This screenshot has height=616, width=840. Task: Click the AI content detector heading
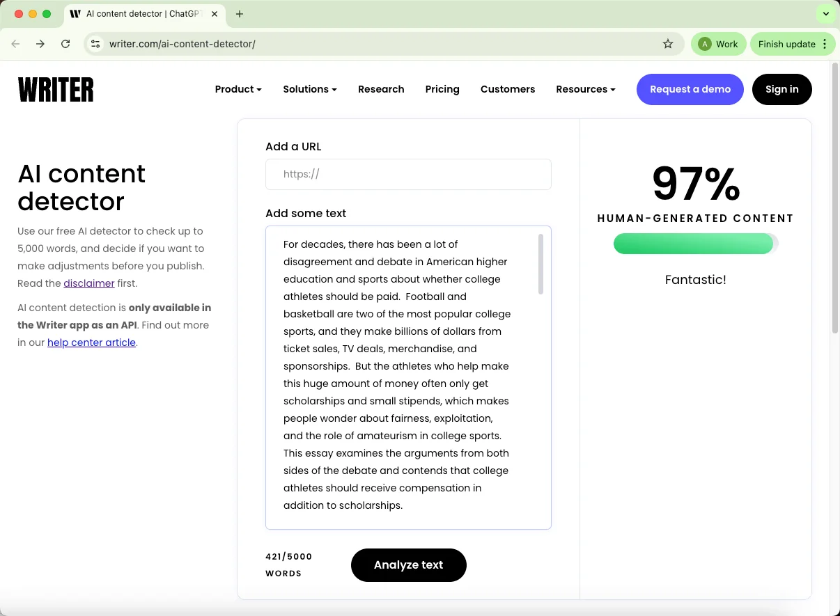pos(81,187)
